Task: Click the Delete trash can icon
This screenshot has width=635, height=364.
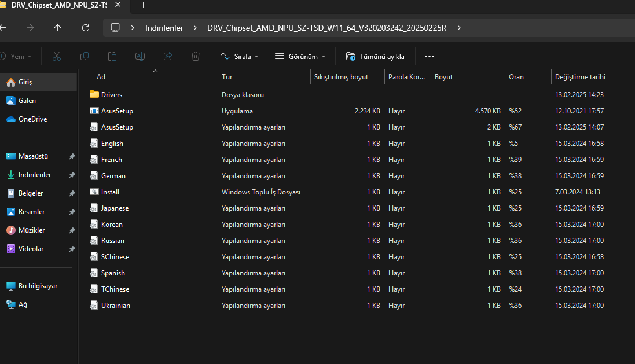Action: pos(196,56)
